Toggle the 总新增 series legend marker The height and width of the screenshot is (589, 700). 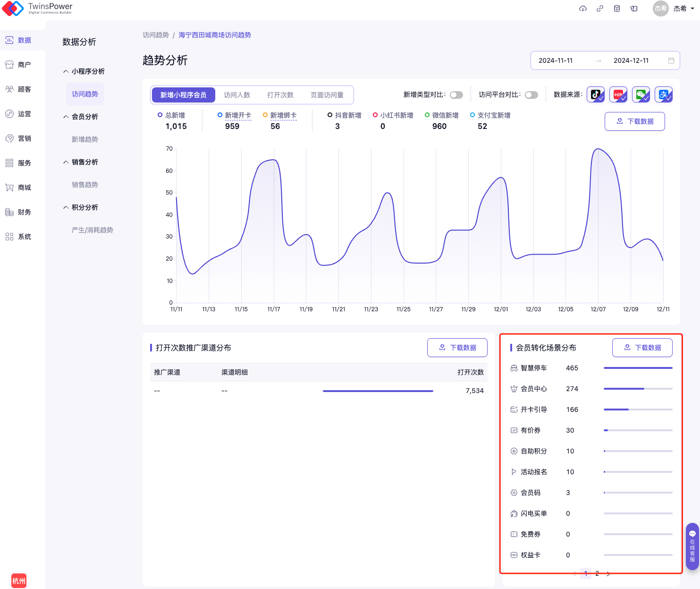[x=160, y=115]
